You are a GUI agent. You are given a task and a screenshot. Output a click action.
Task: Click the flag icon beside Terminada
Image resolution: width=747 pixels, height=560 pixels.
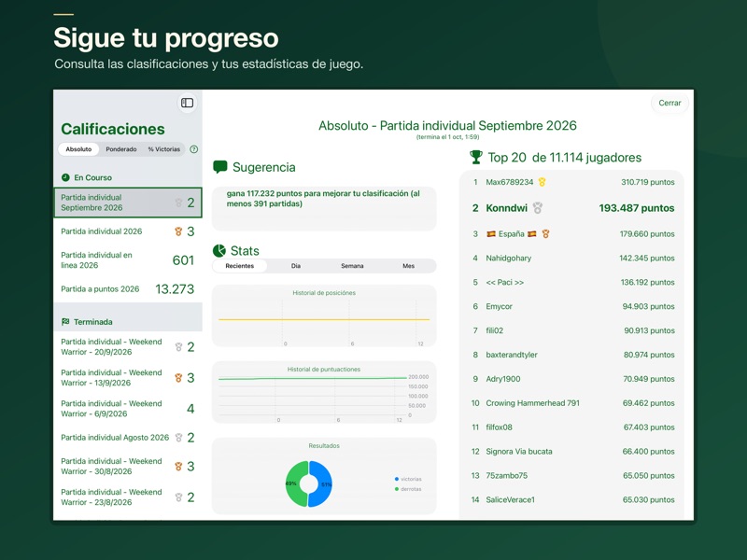coord(65,322)
